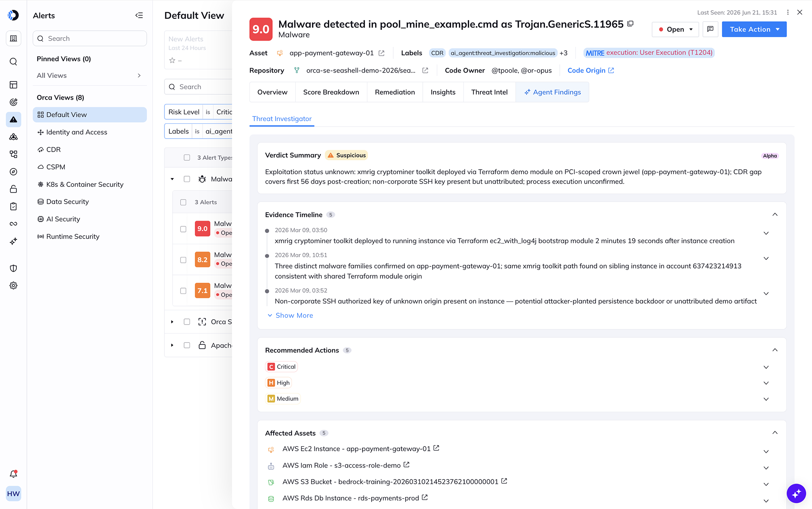Open app-payment-gateway-01 asset external link icon
Image resolution: width=812 pixels, height=509 pixels.
click(x=381, y=53)
